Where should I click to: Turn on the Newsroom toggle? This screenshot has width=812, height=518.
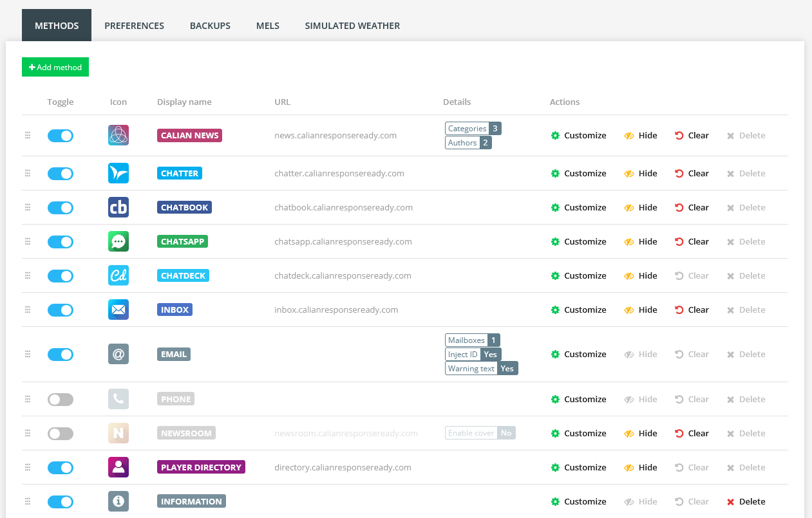point(61,433)
